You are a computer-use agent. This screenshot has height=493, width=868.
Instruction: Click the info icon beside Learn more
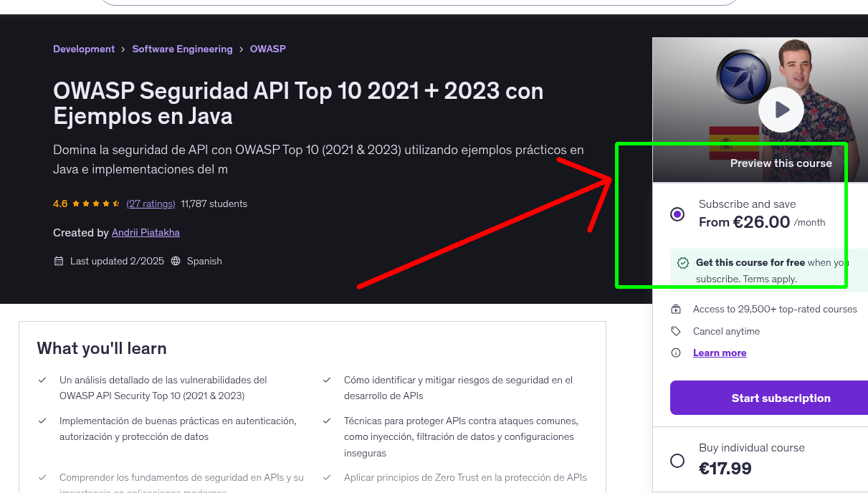coord(676,353)
